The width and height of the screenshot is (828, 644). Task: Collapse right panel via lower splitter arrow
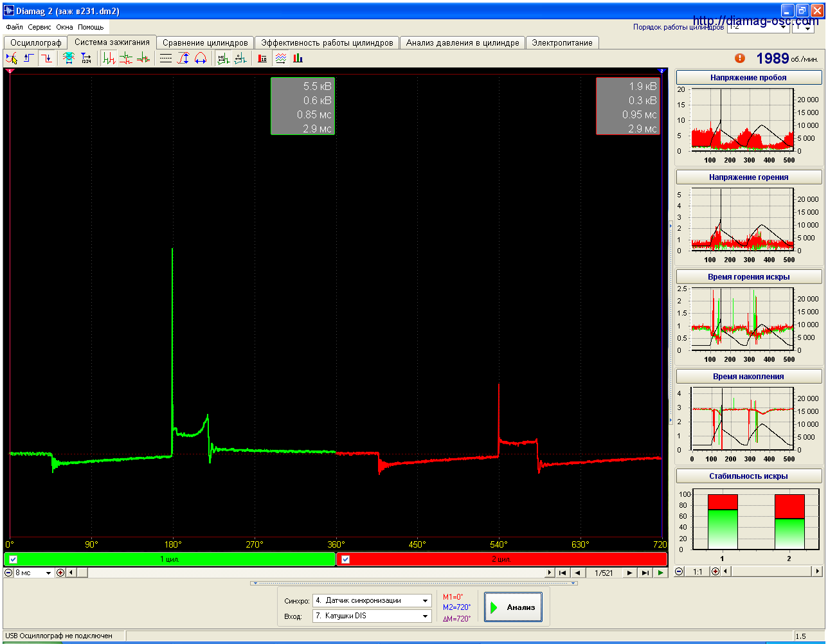coord(670,420)
